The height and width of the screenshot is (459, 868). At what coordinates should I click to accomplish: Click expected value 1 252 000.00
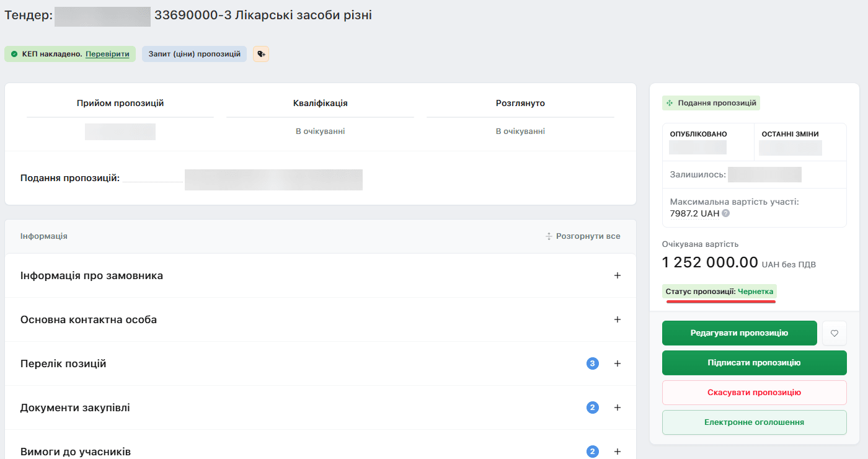point(710,262)
